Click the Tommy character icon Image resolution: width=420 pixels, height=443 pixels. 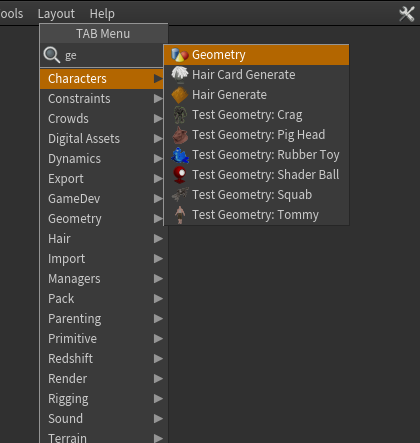pos(180,215)
